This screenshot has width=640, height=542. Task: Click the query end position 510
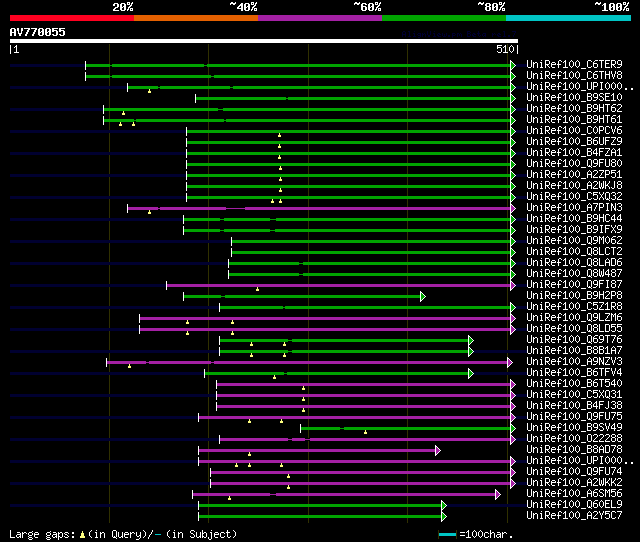click(505, 49)
